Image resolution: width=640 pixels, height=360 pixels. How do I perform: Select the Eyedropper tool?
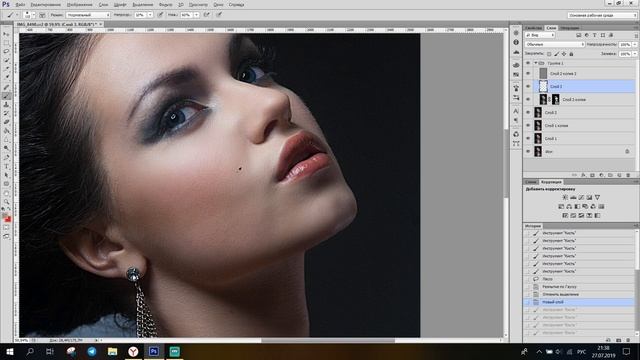[6, 77]
